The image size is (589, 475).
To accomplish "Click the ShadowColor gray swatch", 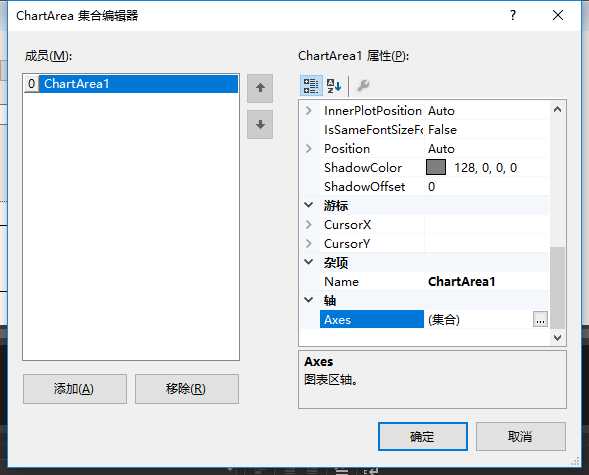I will tap(436, 167).
